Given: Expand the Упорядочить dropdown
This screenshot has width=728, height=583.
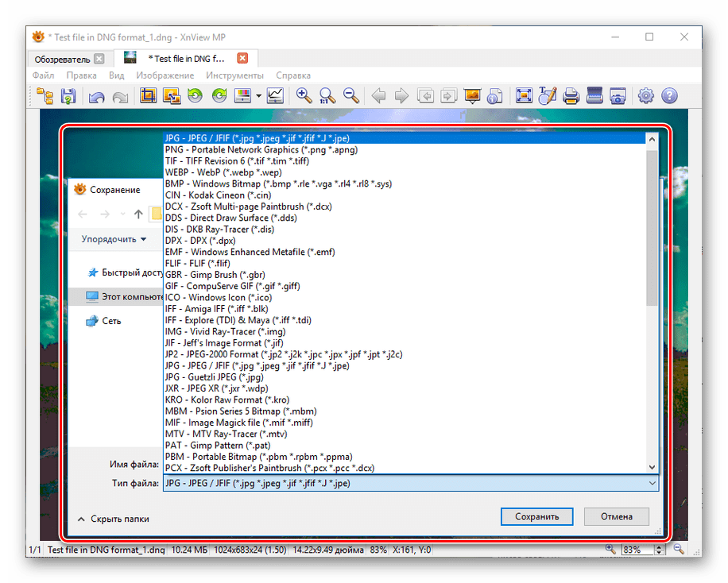Looking at the screenshot, I should (x=114, y=239).
